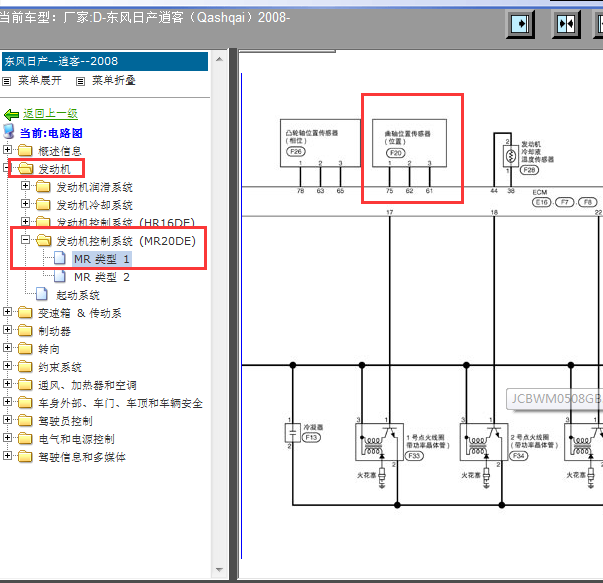Click the ECM F7 connector label
The image size is (603, 583).
point(565,202)
